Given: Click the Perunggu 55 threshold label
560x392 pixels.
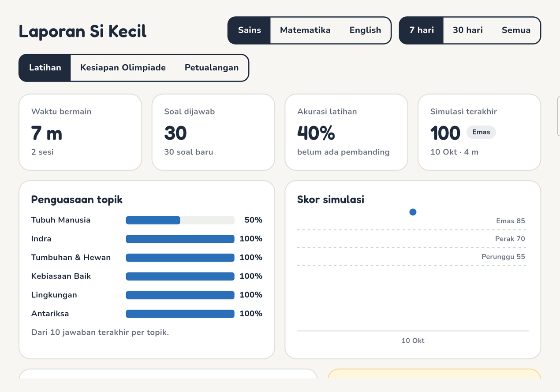Looking at the screenshot, I should click(x=504, y=256).
